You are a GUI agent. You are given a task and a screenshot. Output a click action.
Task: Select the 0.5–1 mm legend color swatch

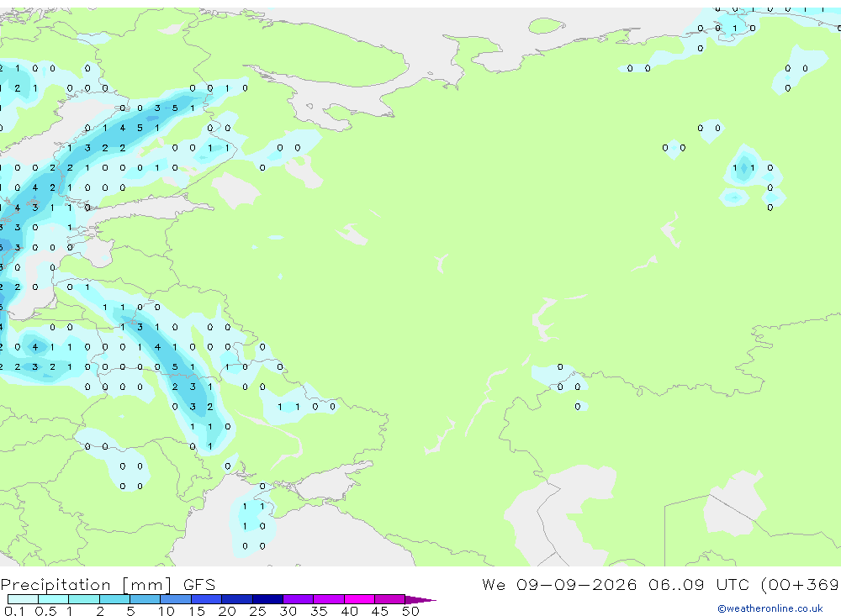[53, 599]
